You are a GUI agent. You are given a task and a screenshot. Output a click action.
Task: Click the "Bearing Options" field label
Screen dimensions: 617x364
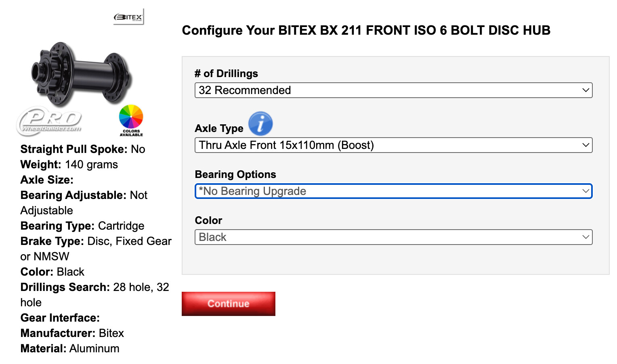[x=235, y=174]
